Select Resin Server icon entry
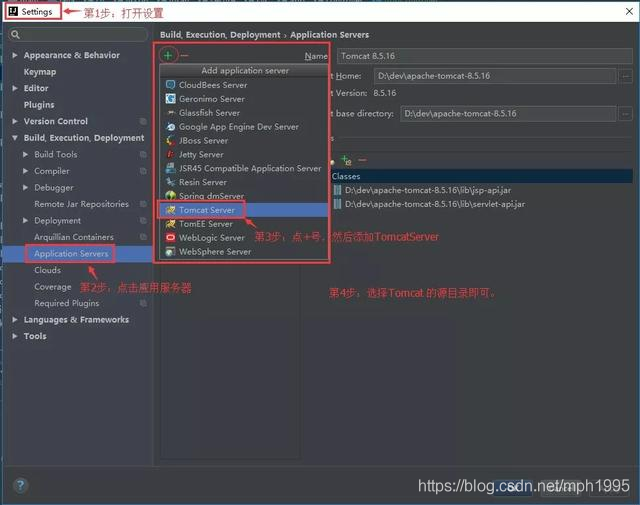Image resolution: width=640 pixels, height=505 pixels. tap(170, 182)
